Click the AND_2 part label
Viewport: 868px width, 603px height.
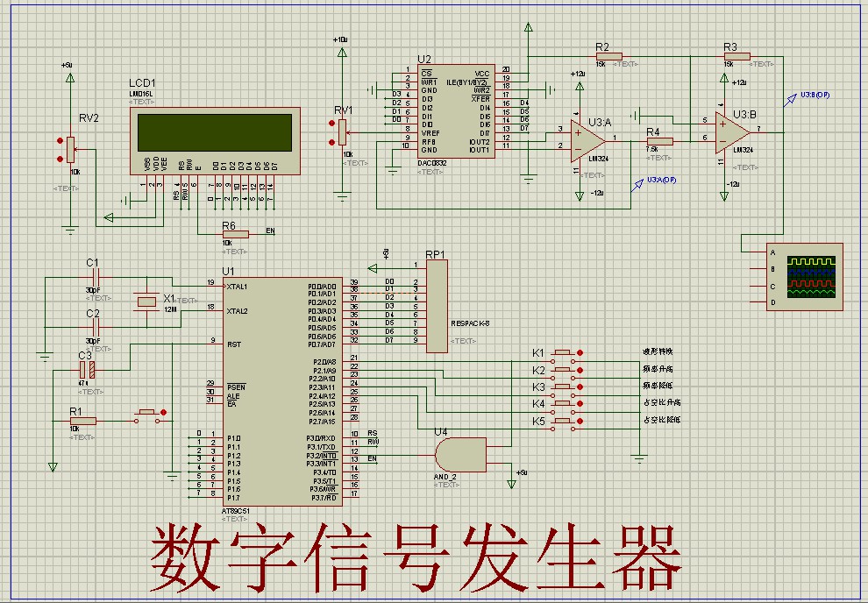pos(445,477)
